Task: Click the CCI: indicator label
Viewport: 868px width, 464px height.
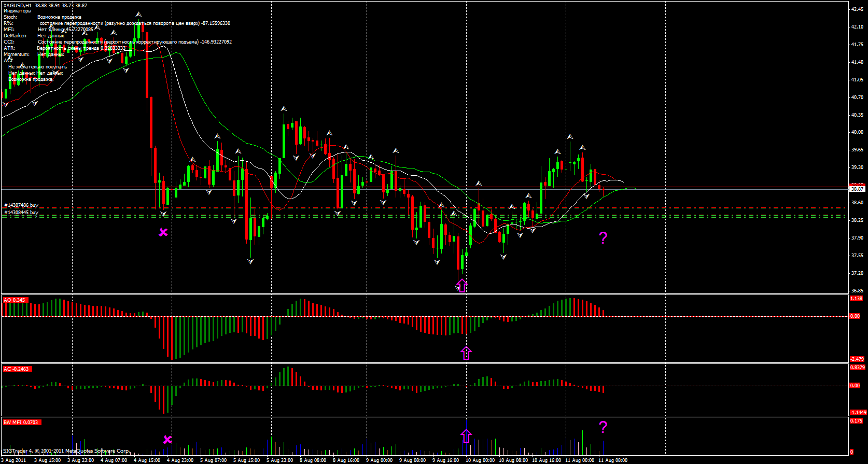Action: coord(9,42)
